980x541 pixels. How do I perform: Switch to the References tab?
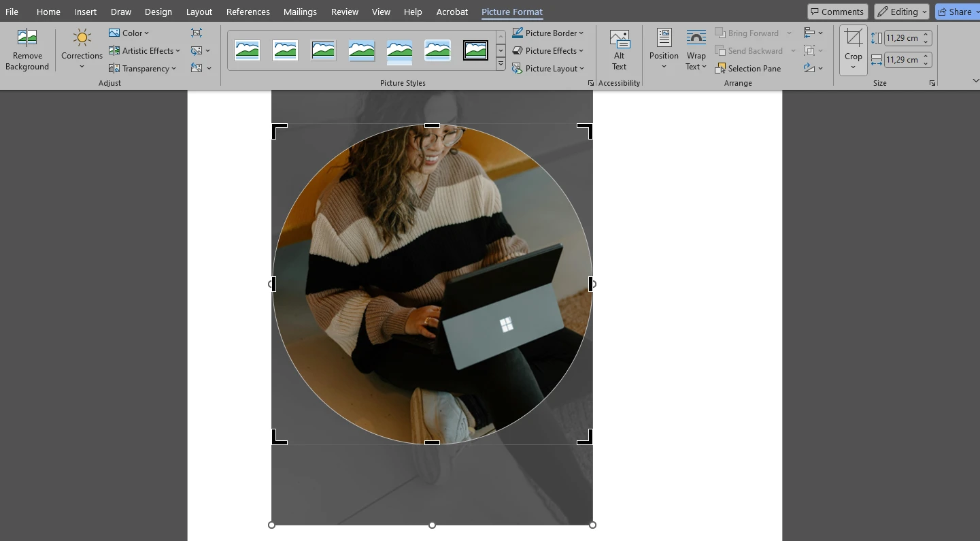pos(248,12)
